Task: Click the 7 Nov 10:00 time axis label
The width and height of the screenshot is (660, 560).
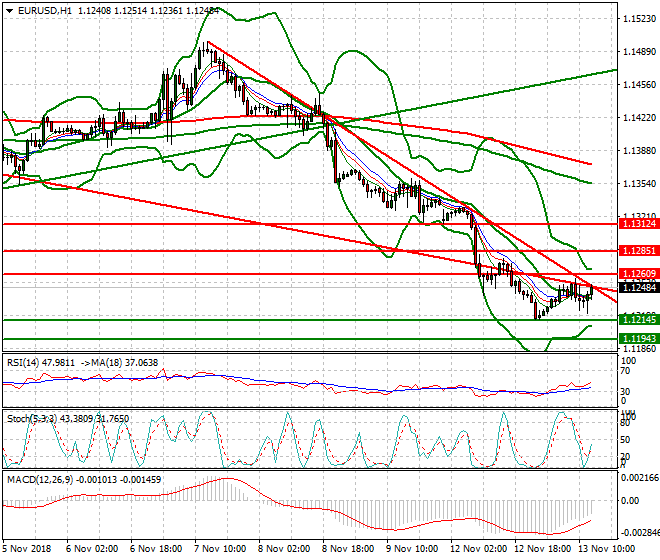Action: [220, 549]
